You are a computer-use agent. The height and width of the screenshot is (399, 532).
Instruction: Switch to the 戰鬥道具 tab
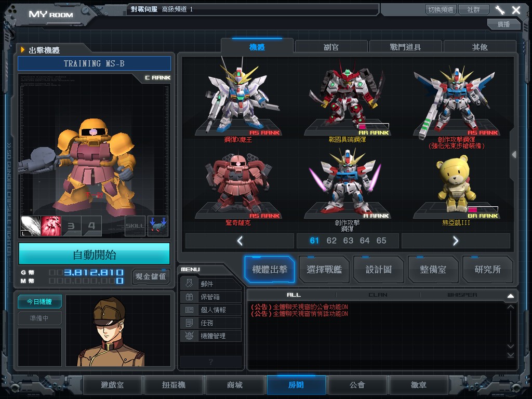pyautogui.click(x=405, y=47)
